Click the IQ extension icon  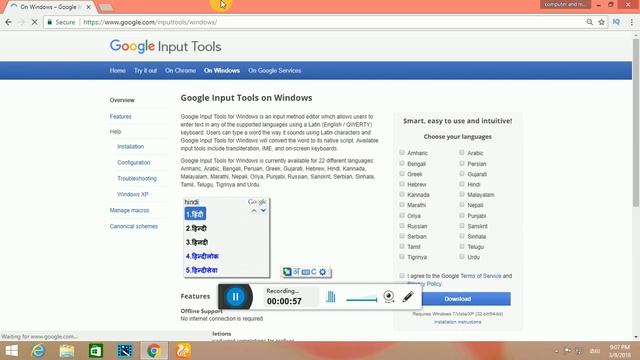(616, 22)
